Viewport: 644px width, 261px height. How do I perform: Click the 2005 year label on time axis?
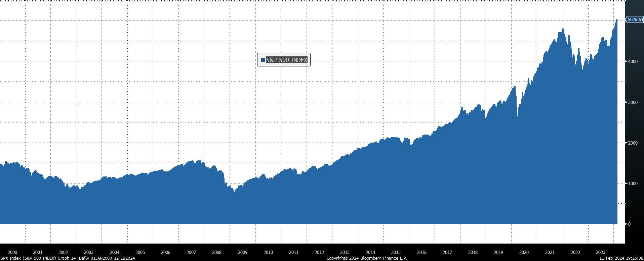click(140, 252)
